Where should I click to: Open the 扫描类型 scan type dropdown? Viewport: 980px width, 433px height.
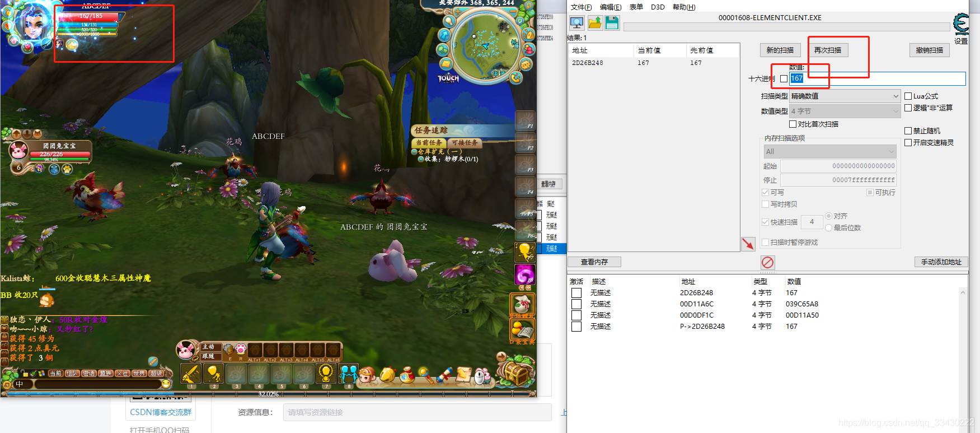tap(845, 96)
